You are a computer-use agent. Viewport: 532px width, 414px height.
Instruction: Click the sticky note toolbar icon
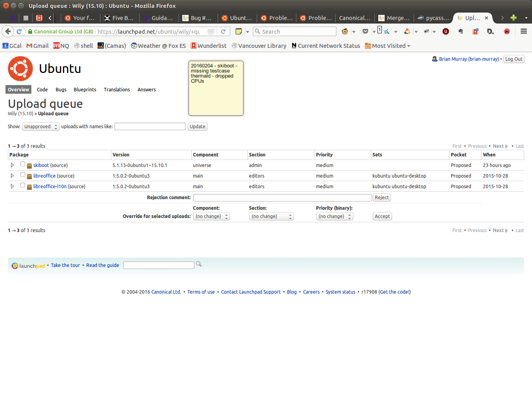pyautogui.click(x=238, y=31)
